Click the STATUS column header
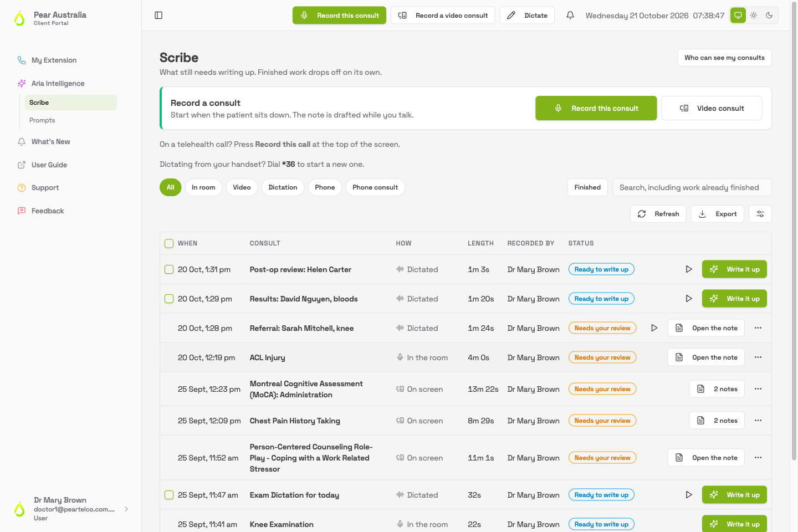 (581, 243)
